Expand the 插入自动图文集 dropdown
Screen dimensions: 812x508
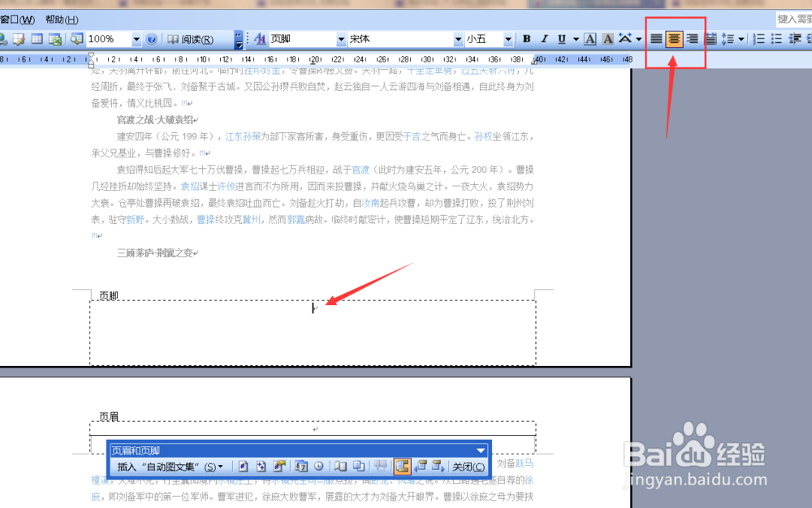click(x=218, y=466)
